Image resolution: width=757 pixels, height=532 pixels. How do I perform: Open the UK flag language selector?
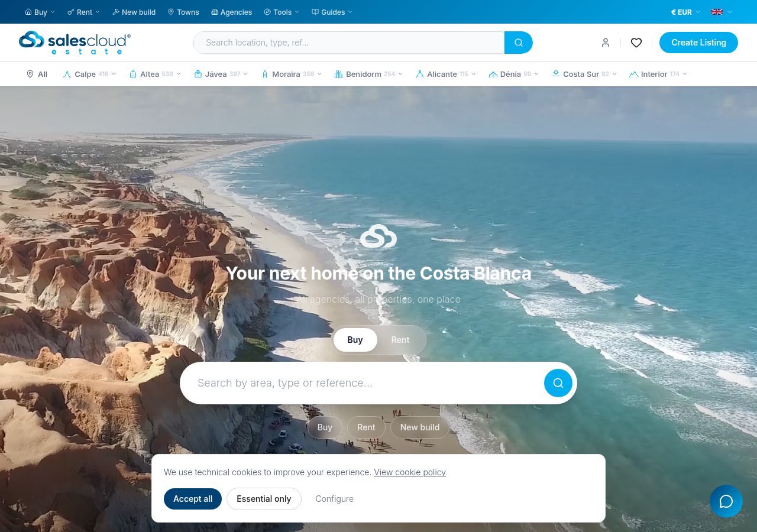pos(720,12)
